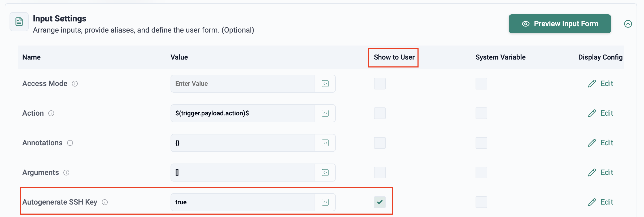Viewport: 644px width, 217px height.
Task: Collapse the Input Settings section
Action: (x=628, y=24)
